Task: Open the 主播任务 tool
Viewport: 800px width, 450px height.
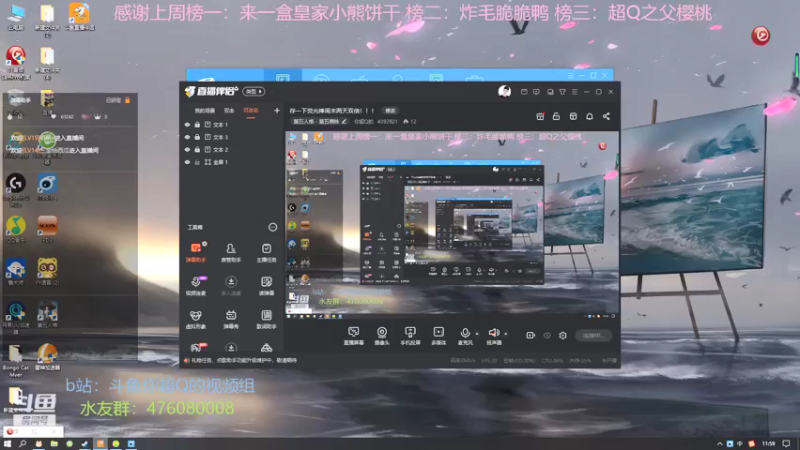Action: pyautogui.click(x=266, y=252)
